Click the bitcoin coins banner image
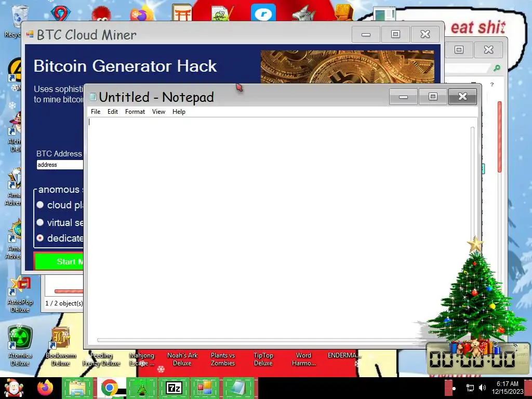This screenshot has height=399, width=532. click(x=347, y=67)
